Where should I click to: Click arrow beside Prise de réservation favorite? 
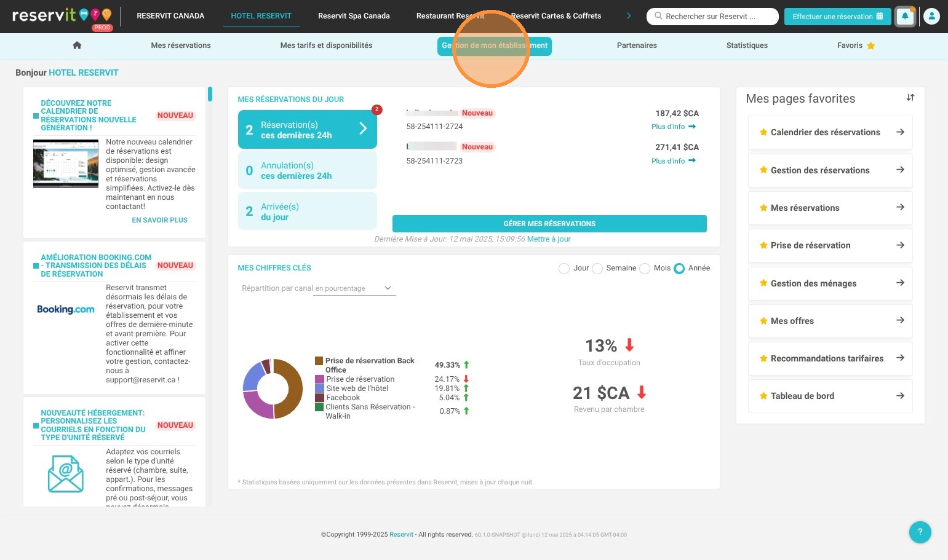coord(900,245)
